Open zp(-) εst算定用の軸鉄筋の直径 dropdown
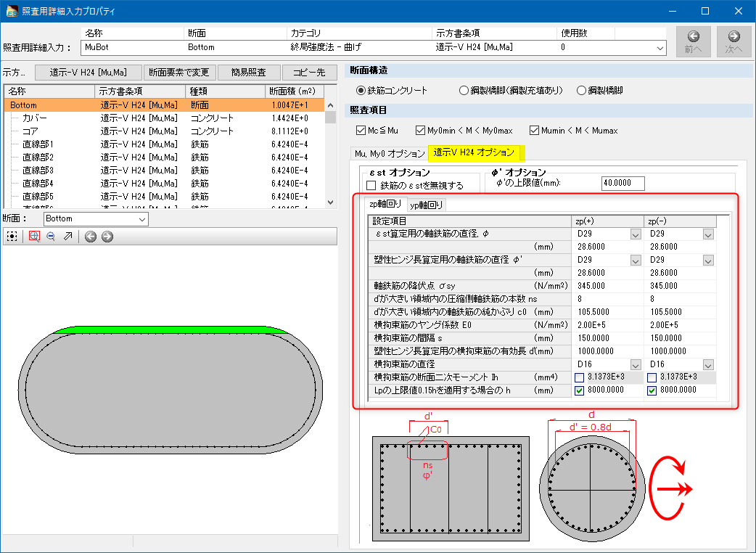This screenshot has width=756, height=553. tap(708, 234)
